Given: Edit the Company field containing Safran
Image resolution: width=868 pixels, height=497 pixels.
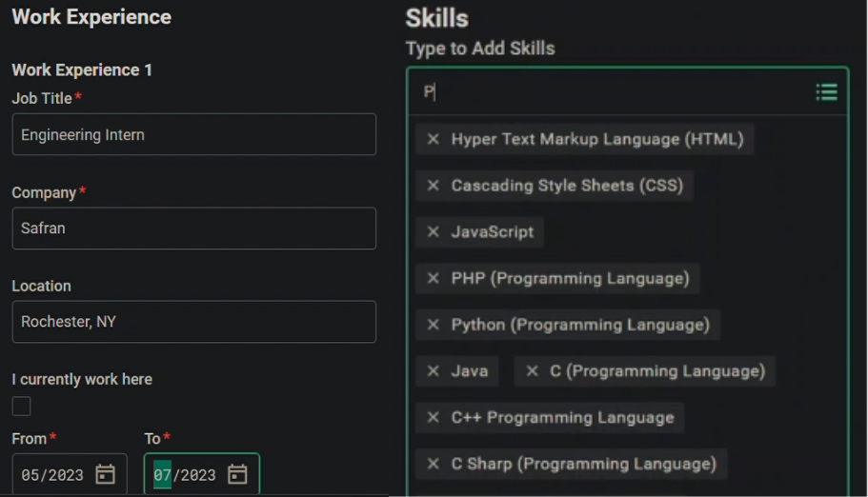Looking at the screenshot, I should point(193,228).
